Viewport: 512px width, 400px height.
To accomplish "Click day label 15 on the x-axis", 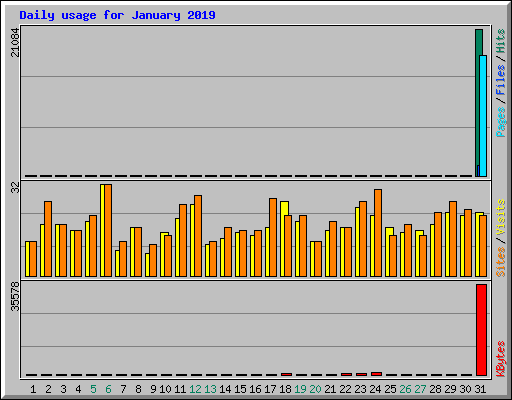I will coord(240,389).
